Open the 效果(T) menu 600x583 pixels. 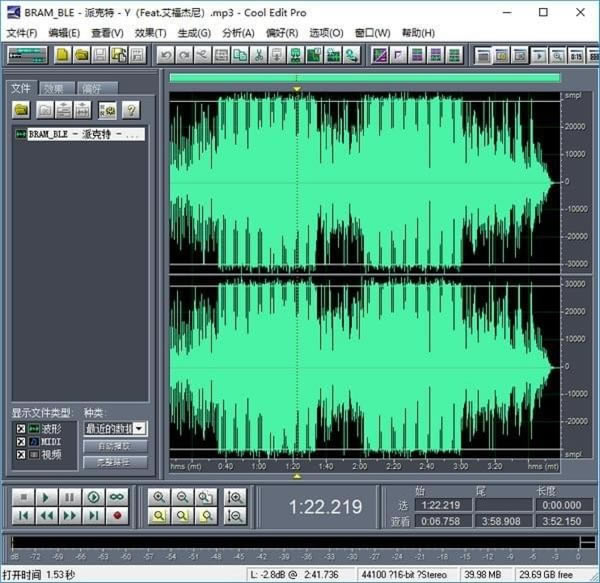click(x=150, y=33)
